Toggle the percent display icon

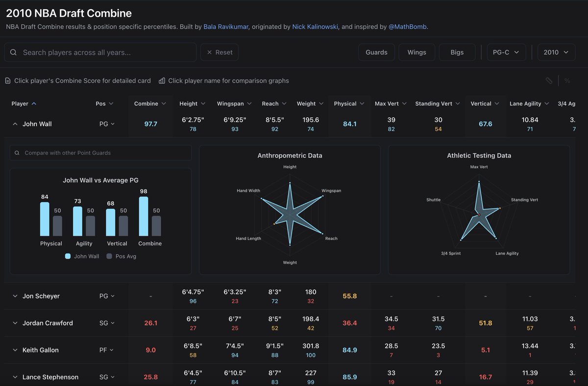click(x=566, y=80)
